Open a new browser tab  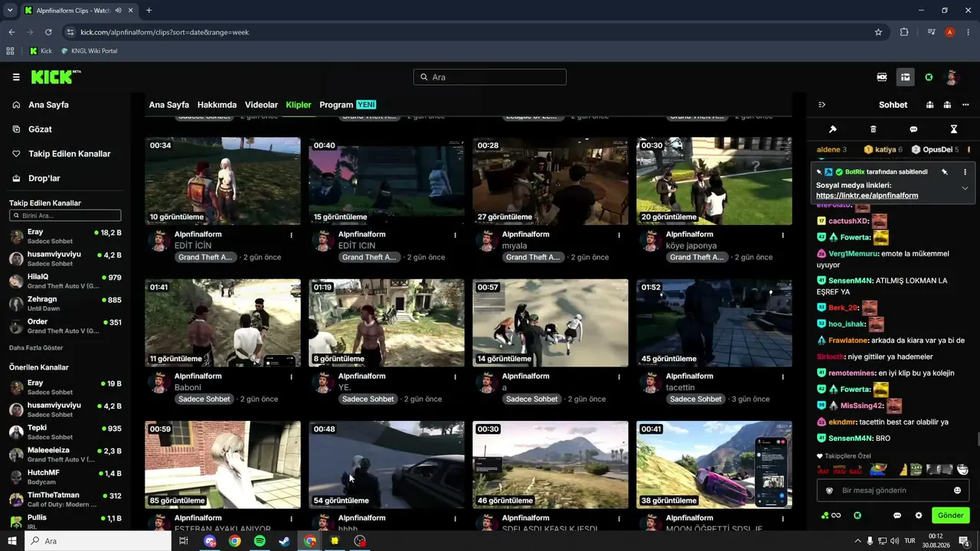point(149,11)
